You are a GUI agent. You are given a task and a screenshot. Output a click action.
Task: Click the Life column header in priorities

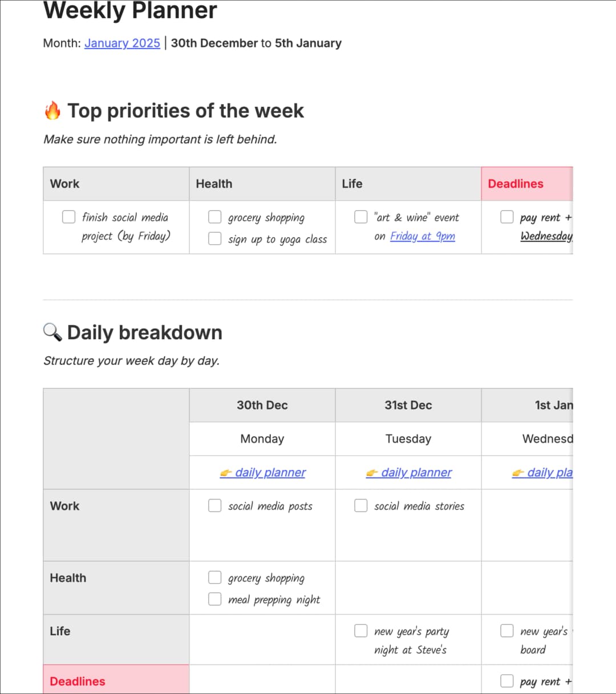coord(352,184)
